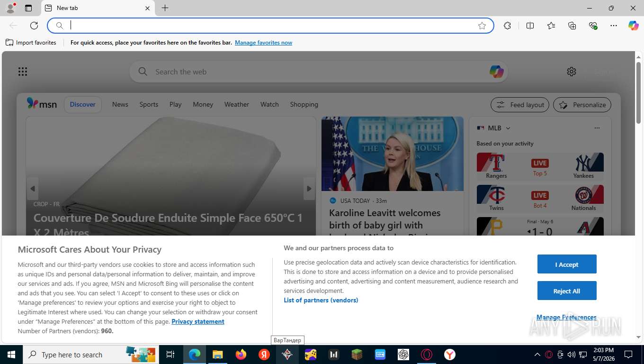Launch Opera browser from taskbar
Screen dimensions: 644x364
[x=427, y=355]
